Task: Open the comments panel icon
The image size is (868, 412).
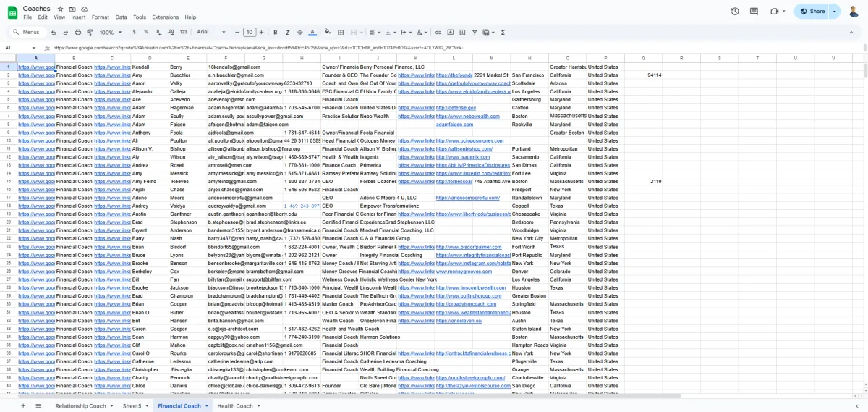Action: pyautogui.click(x=754, y=11)
